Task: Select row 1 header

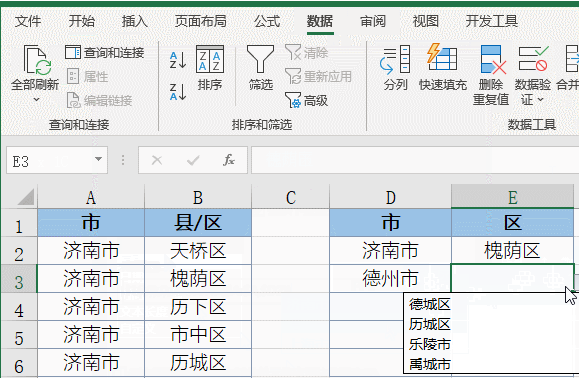Action: [x=19, y=223]
